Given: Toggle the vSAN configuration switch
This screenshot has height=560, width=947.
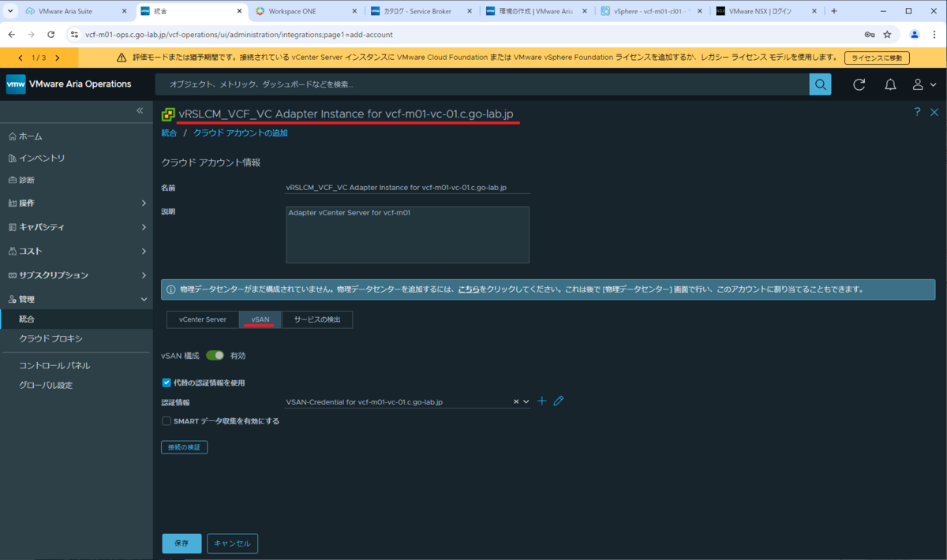Looking at the screenshot, I should coord(215,356).
